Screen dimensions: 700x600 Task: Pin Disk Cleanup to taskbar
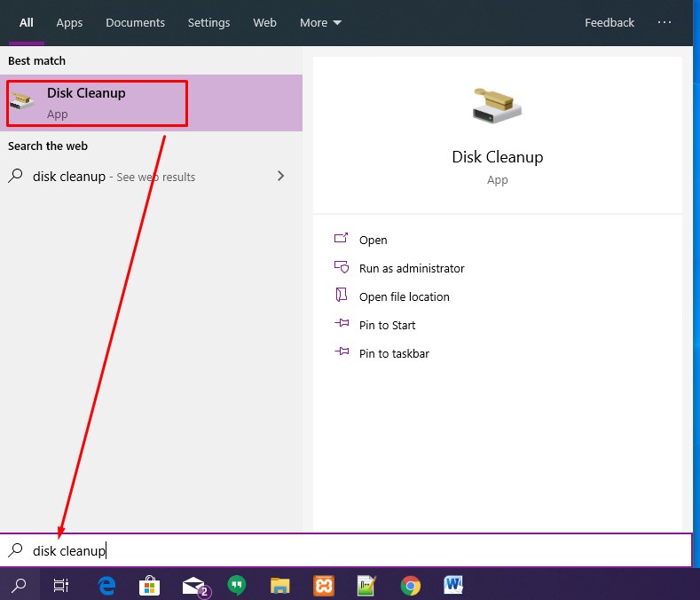click(394, 354)
